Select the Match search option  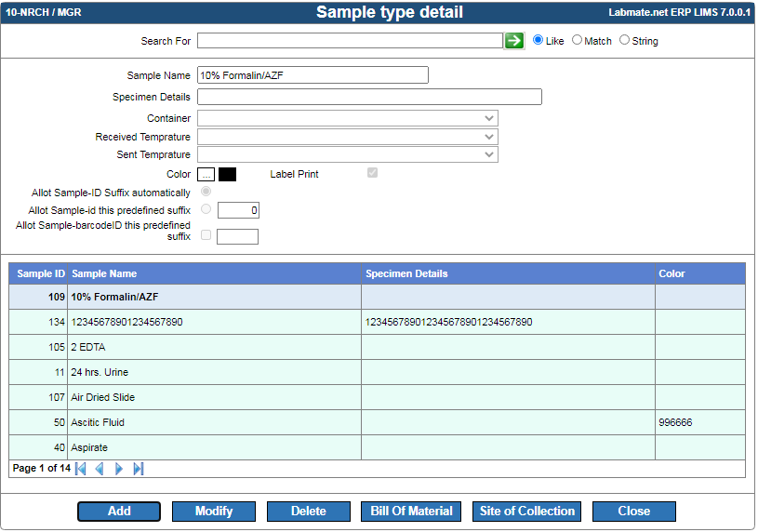[577, 40]
